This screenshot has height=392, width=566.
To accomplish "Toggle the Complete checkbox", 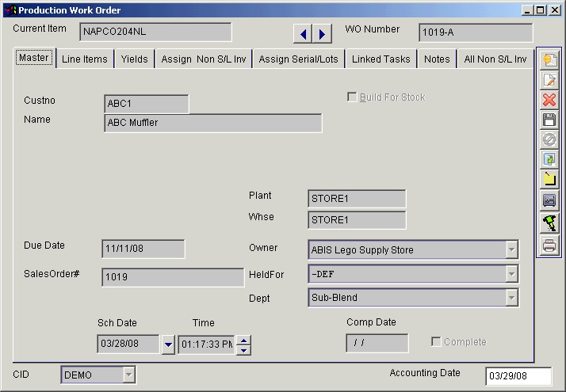I will coord(436,342).
